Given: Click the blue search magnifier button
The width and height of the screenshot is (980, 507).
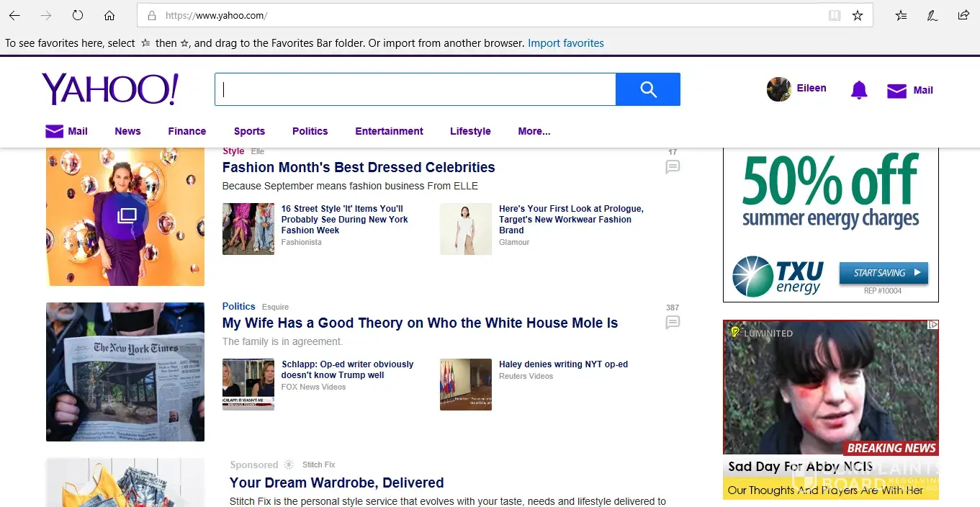Looking at the screenshot, I should coord(647,89).
